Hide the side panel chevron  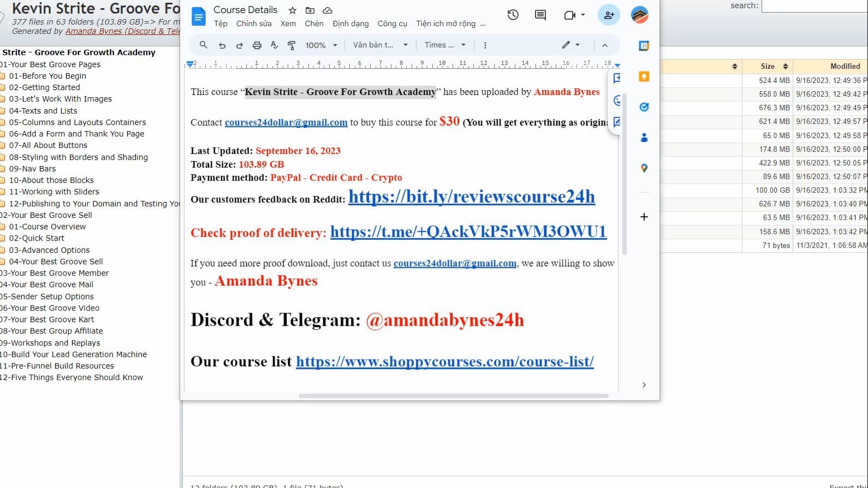point(644,385)
